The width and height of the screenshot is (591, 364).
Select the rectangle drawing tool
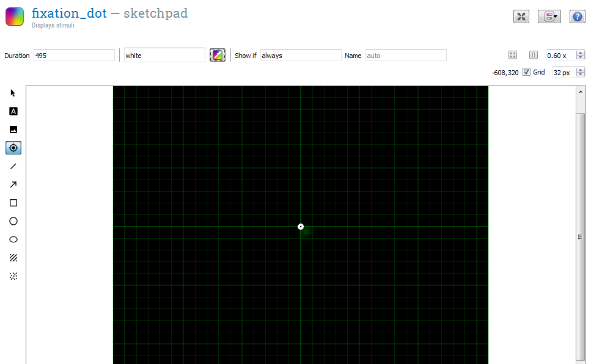point(13,203)
